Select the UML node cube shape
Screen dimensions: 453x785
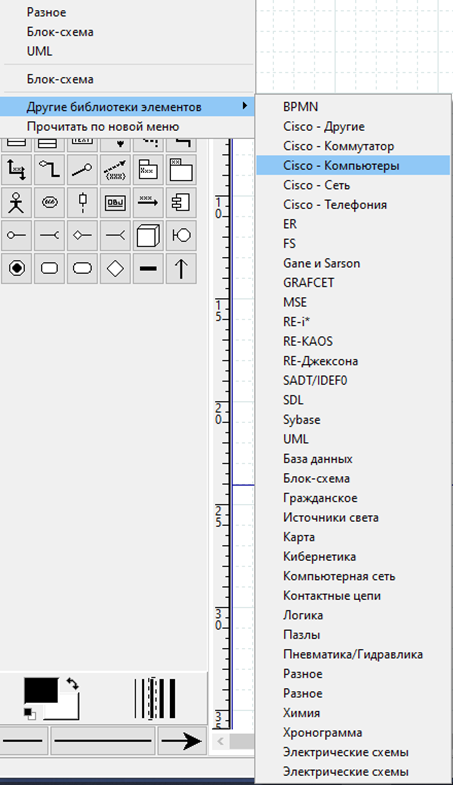(x=148, y=235)
